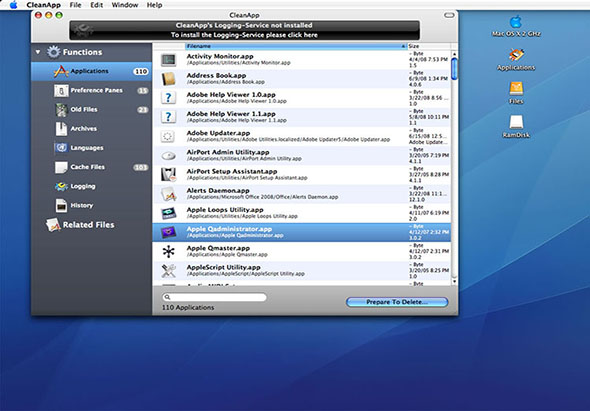The width and height of the screenshot is (590, 411).
Task: Open Preference Panes icon in sidebar
Action: pos(61,90)
